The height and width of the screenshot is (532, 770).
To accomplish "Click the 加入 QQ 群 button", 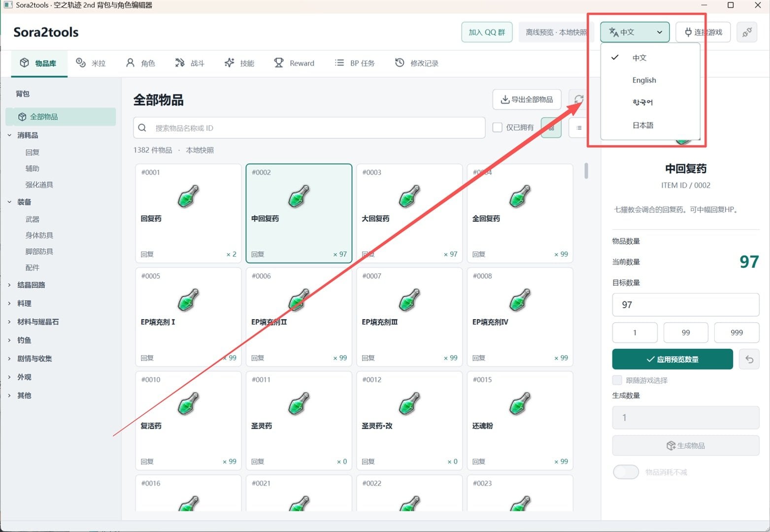I will [487, 33].
